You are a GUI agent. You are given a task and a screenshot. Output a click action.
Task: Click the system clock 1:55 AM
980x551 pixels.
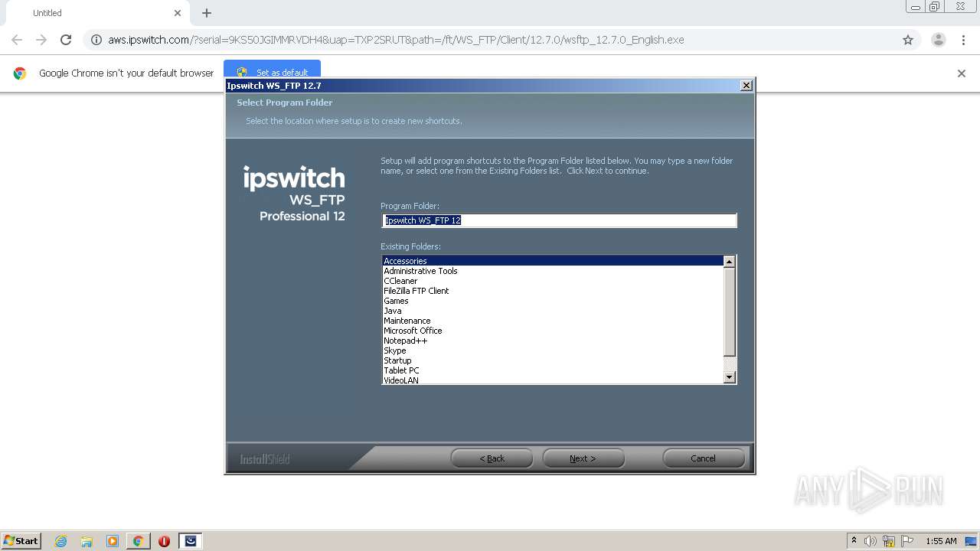click(941, 541)
